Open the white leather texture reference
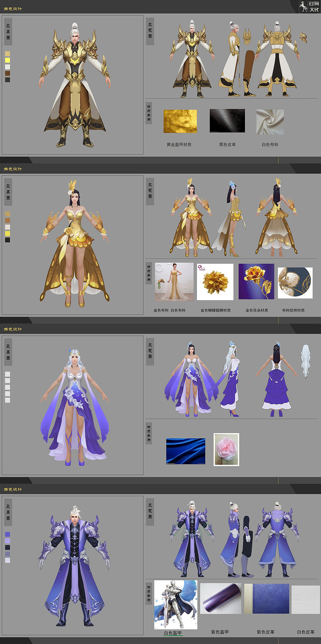This screenshot has height=644, width=321. coord(306,600)
